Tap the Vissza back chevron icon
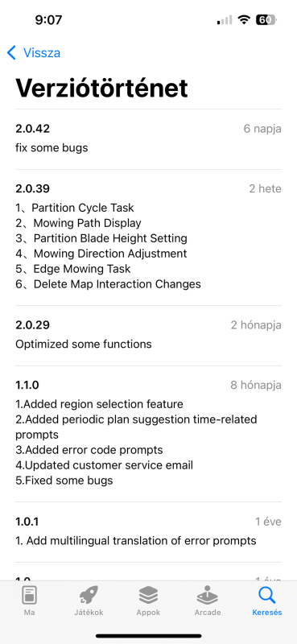The image size is (297, 644). click(11, 53)
